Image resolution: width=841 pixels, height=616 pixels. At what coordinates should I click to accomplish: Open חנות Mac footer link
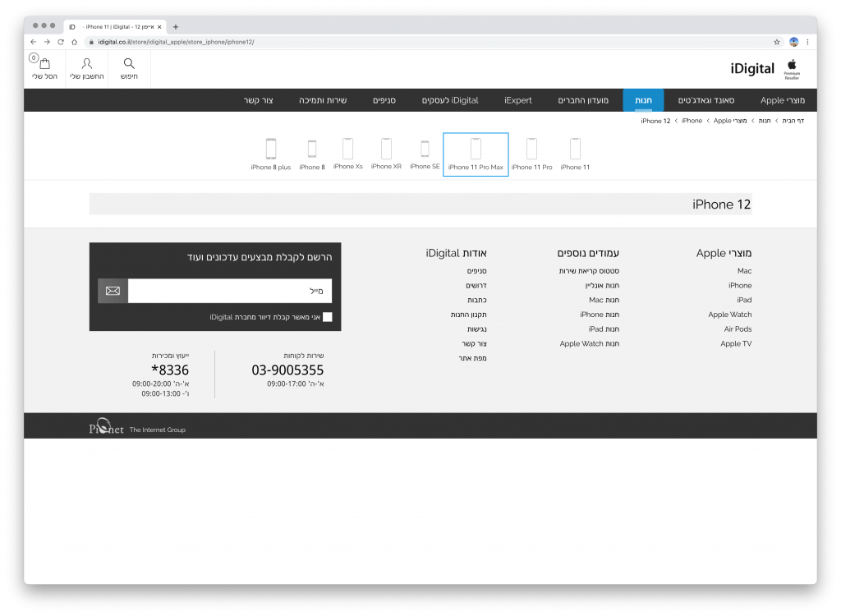(x=604, y=300)
